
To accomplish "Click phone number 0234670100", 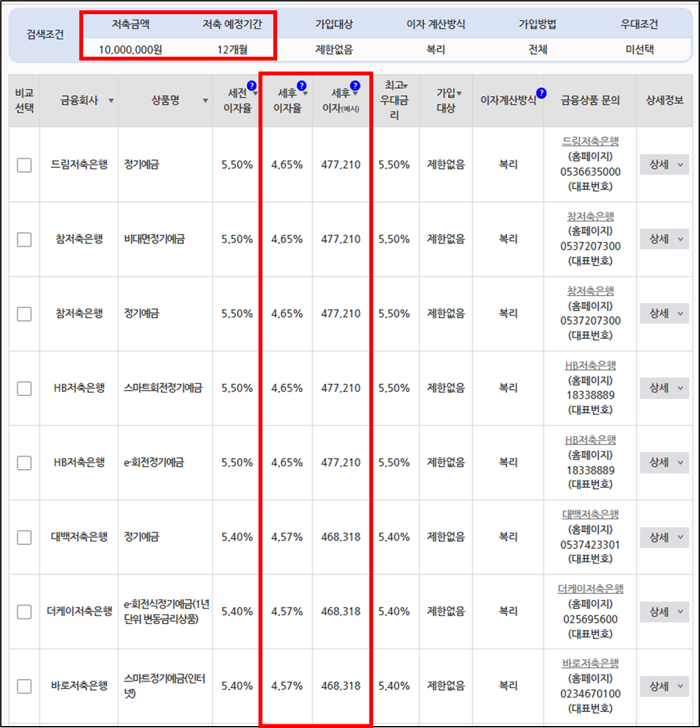I will coord(590,694).
